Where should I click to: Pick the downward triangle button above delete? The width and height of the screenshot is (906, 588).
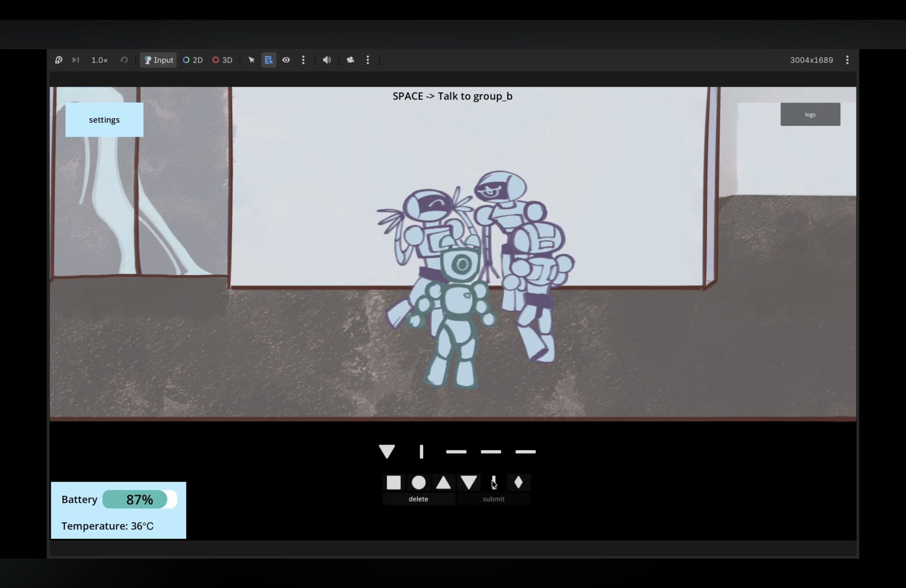pyautogui.click(x=469, y=483)
